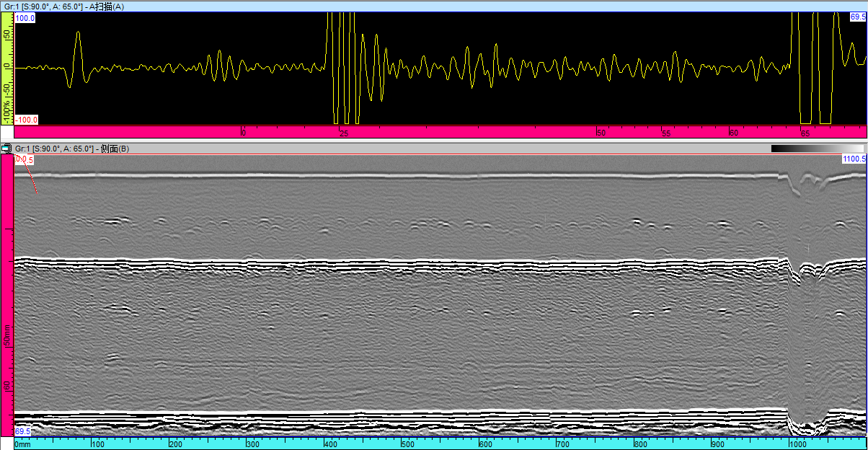The height and width of the screenshot is (450, 868).
Task: Click the 69.5 value in A-scan corner
Action: 858,16
